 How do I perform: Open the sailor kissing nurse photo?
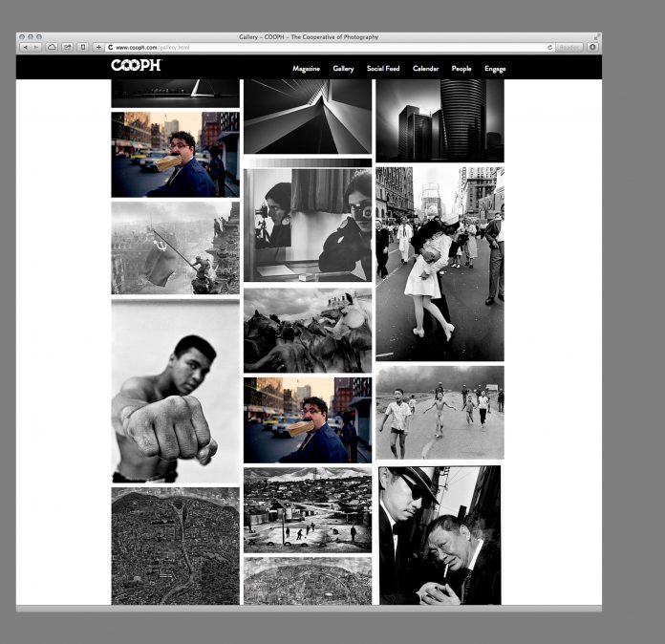440,264
